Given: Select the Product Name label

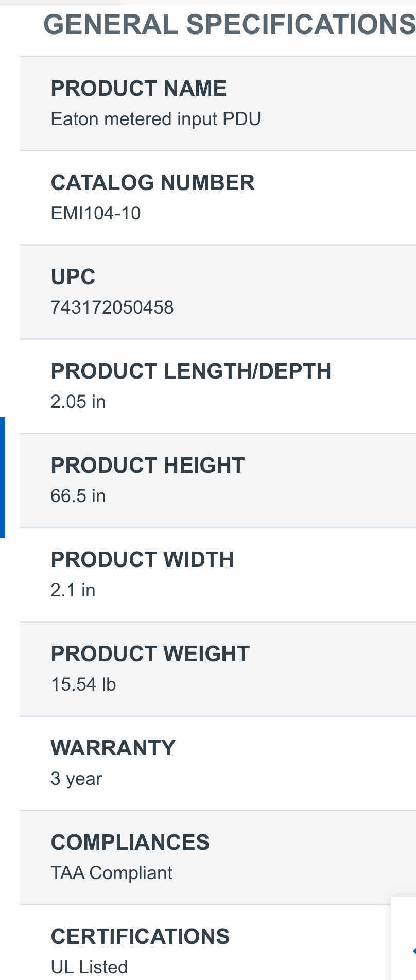Looking at the screenshot, I should (138, 89).
